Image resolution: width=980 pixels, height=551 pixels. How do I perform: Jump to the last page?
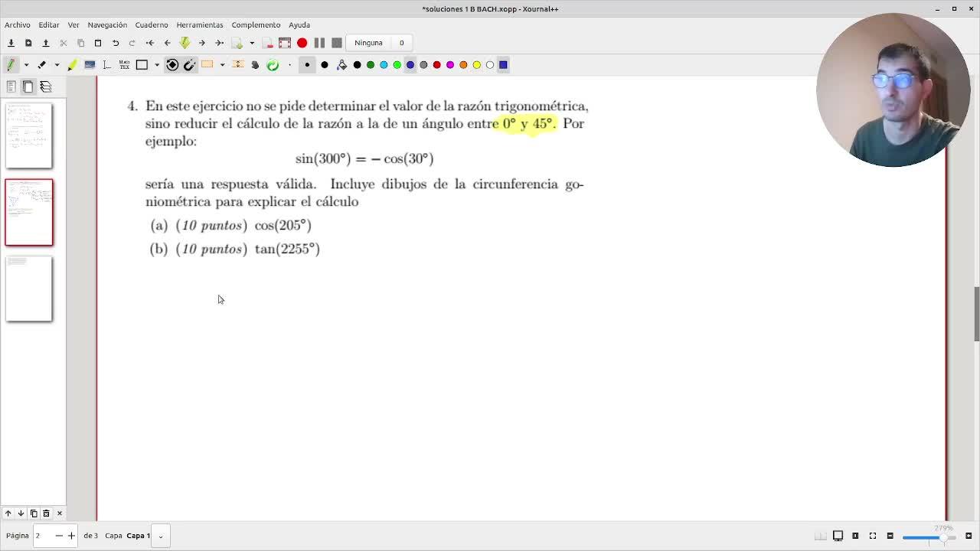220,43
